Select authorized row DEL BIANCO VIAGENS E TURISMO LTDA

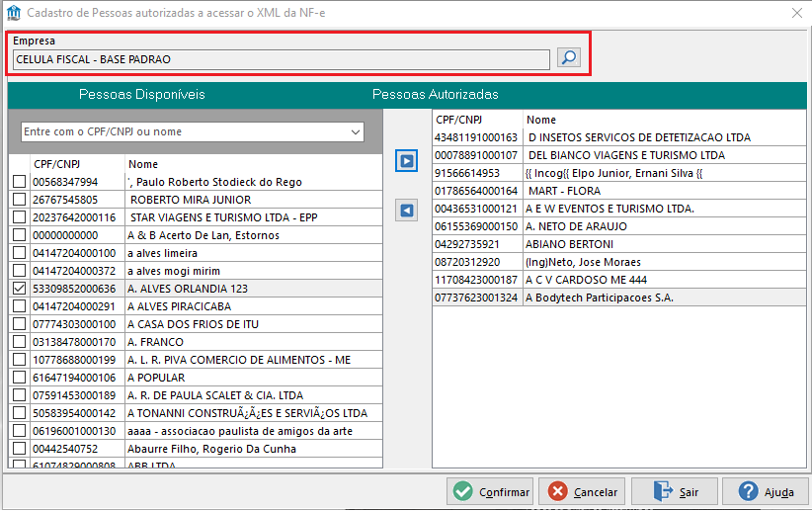pyautogui.click(x=619, y=155)
